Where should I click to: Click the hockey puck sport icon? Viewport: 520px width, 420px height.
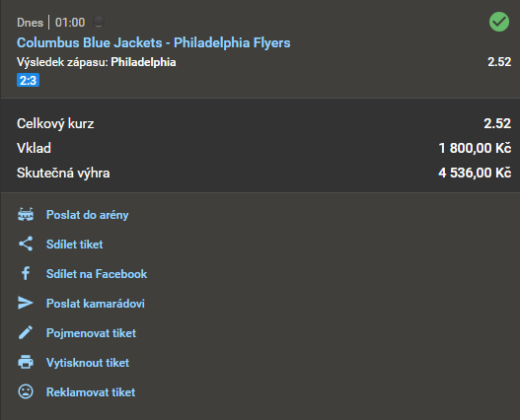tap(99, 22)
